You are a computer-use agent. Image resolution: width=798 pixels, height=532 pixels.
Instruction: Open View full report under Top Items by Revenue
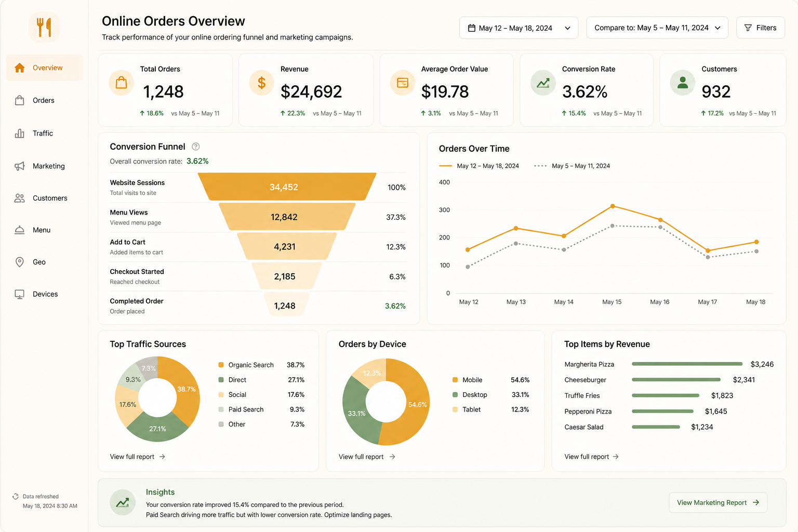[x=592, y=457]
